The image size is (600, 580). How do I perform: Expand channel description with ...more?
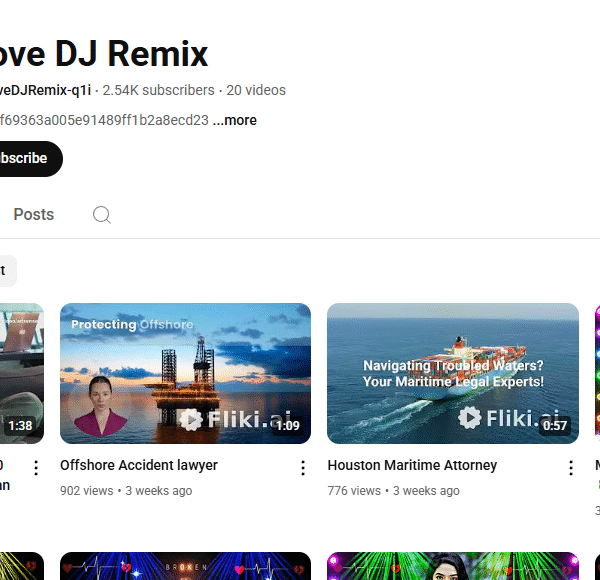(235, 120)
